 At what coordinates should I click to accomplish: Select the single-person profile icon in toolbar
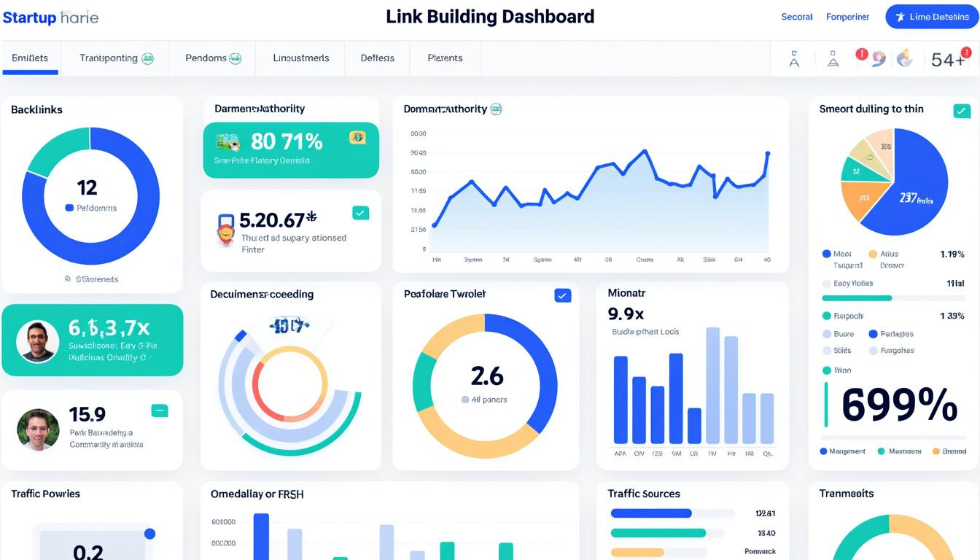pyautogui.click(x=794, y=60)
